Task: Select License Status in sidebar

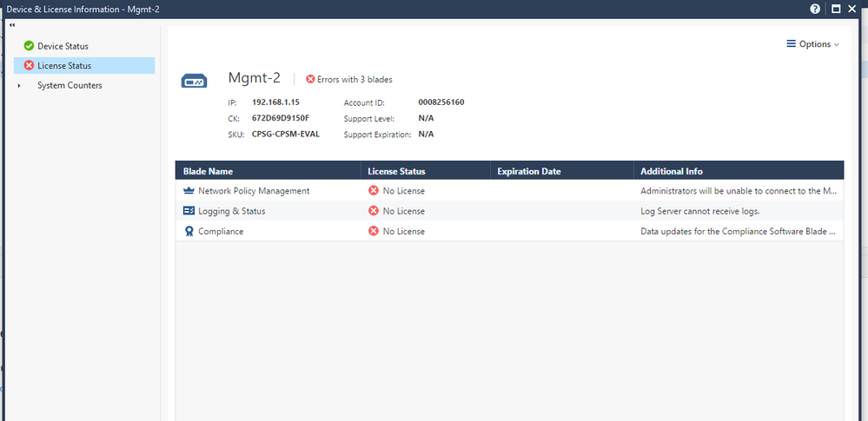Action: point(64,66)
